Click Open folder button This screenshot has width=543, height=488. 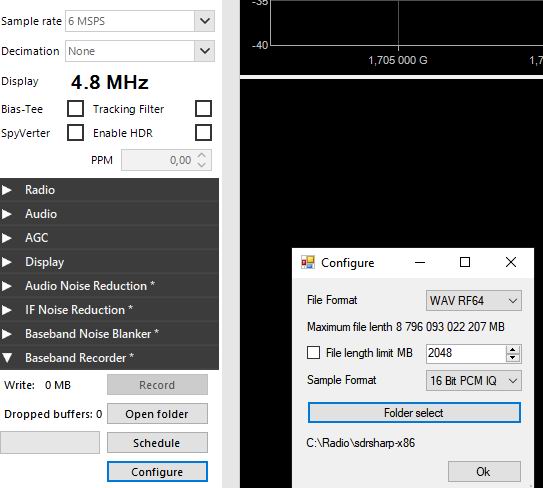pos(157,414)
